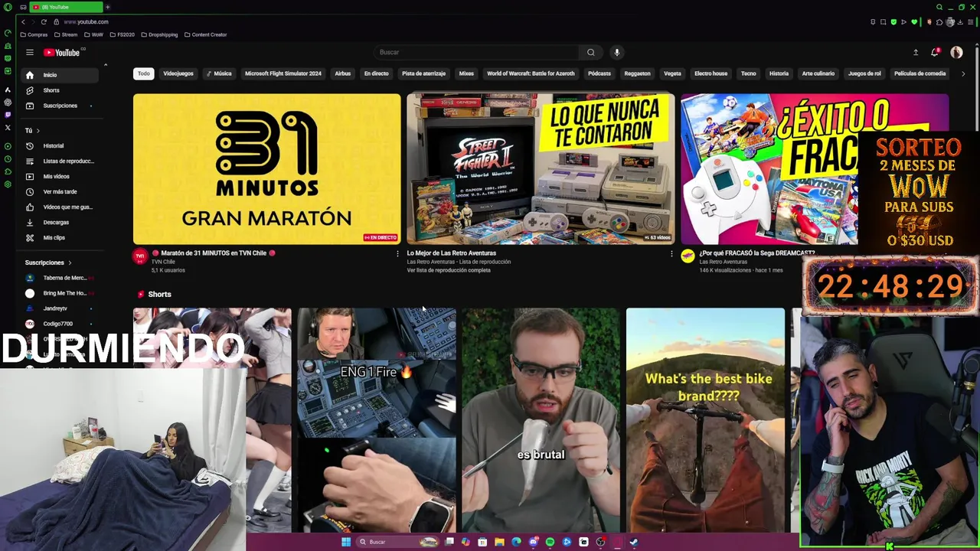Open Suscripciones in the sidebar
The height and width of the screenshot is (551, 980).
[x=60, y=106]
